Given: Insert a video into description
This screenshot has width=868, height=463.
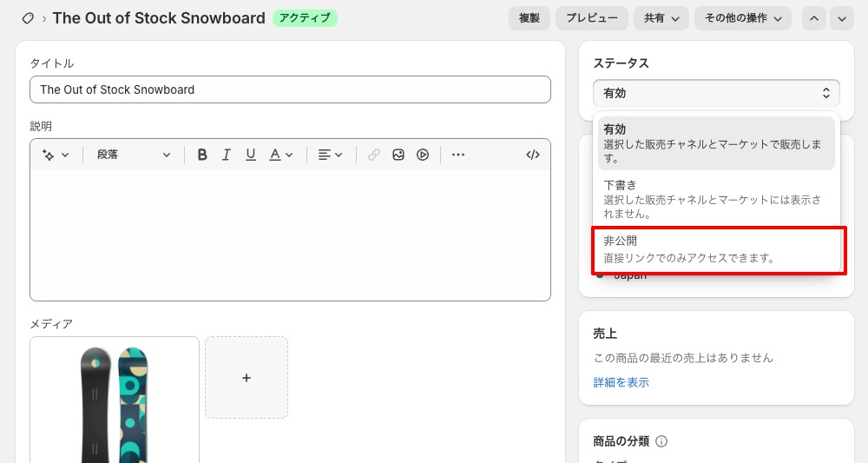Looking at the screenshot, I should [x=423, y=155].
